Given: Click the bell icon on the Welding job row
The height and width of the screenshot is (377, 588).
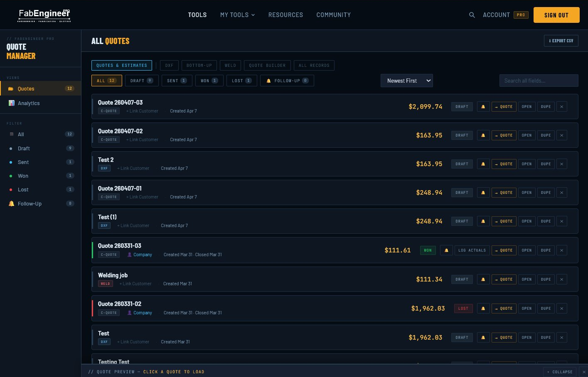Looking at the screenshot, I should point(483,279).
